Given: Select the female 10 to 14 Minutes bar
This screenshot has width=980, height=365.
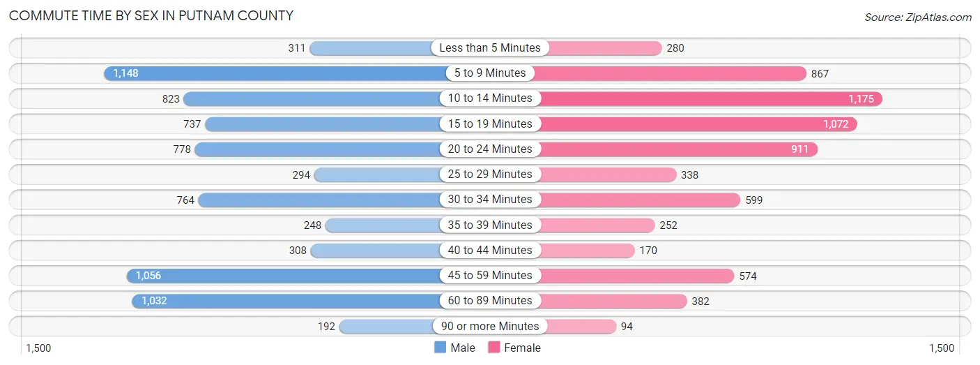Looking at the screenshot, I should (707, 98).
